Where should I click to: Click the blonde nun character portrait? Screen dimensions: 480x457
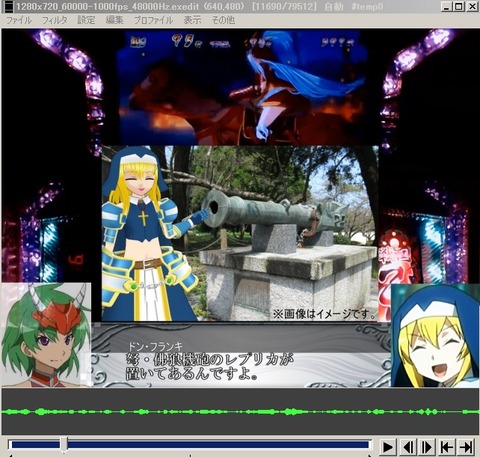435,335
